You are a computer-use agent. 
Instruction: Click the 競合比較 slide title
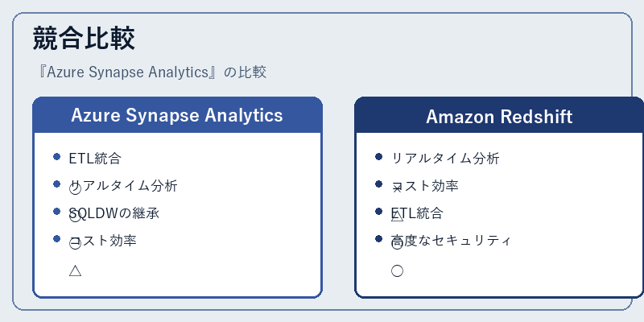84,38
